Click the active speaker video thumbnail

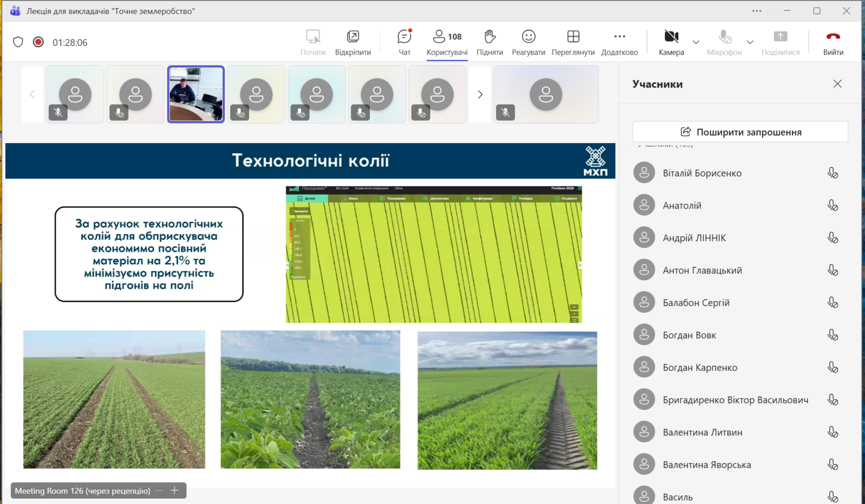196,95
